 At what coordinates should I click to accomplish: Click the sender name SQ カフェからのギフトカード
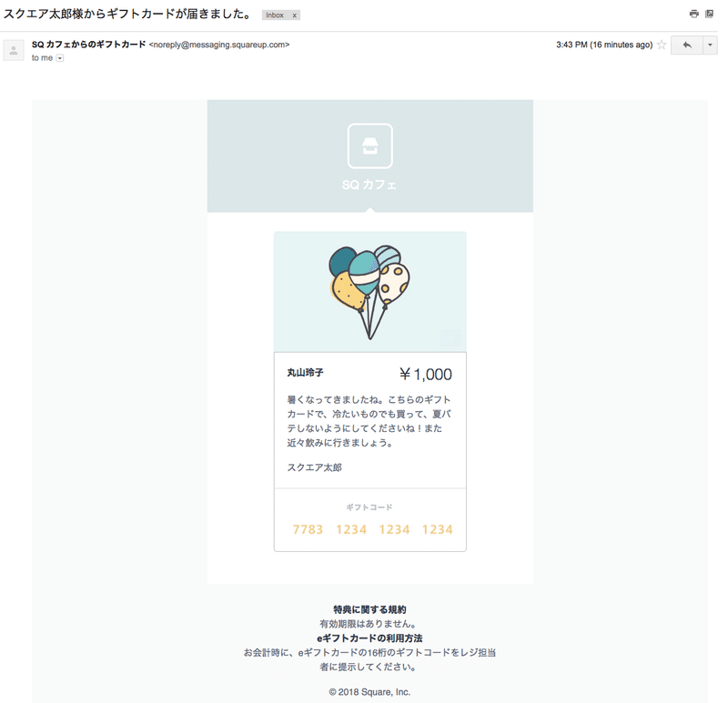pyautogui.click(x=88, y=45)
